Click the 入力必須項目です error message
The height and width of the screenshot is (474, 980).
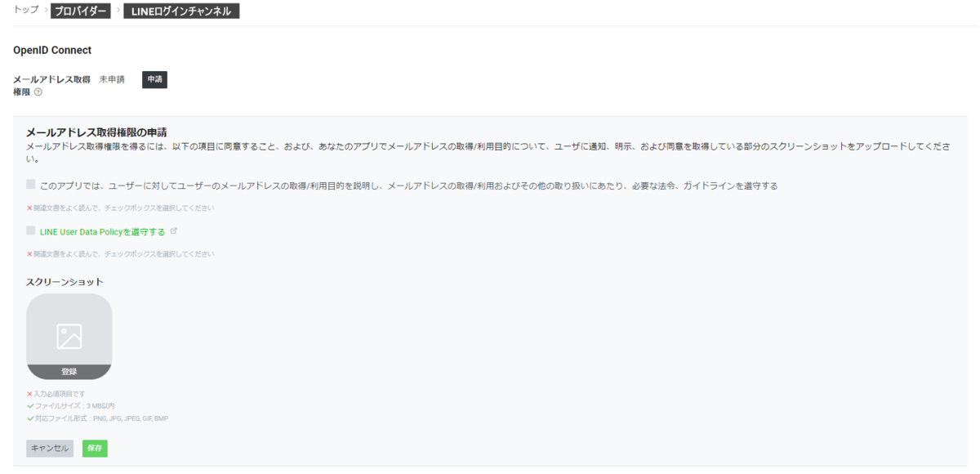tap(59, 394)
